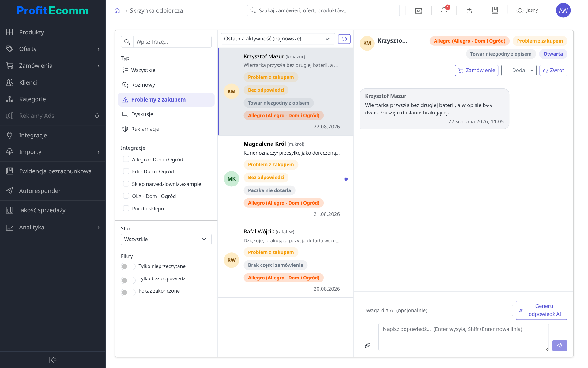Click the envelope messages icon

pos(418,11)
